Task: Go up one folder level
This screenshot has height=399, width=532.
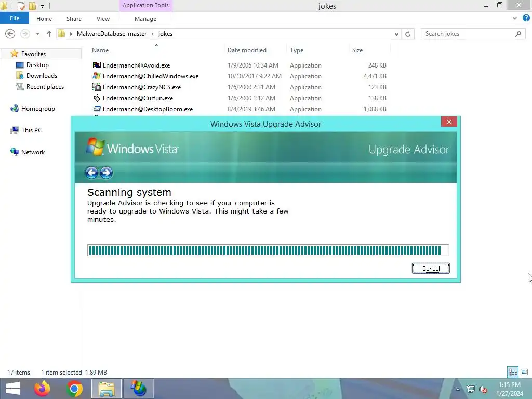Action: (49, 34)
